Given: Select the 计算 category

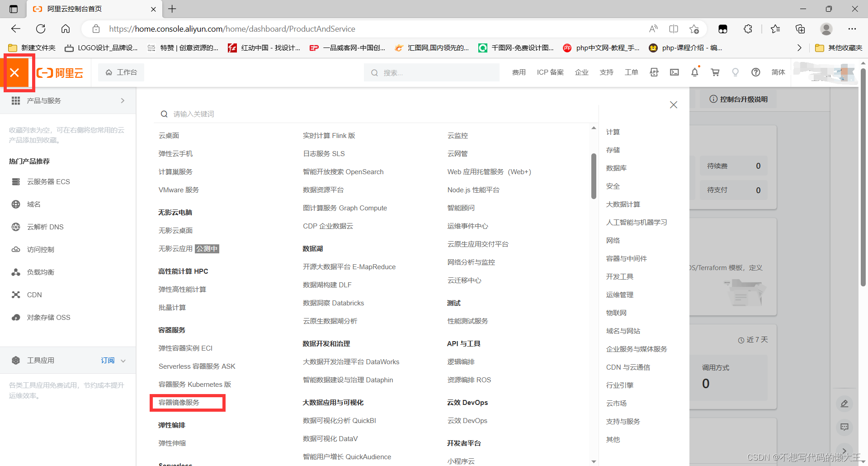Looking at the screenshot, I should [613, 132].
